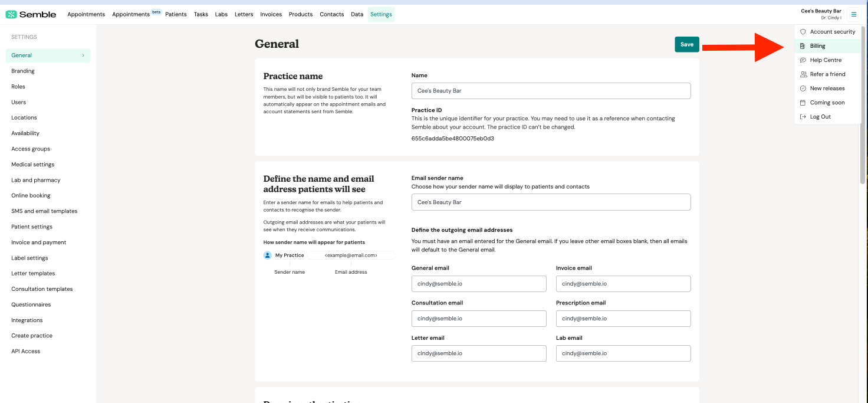The image size is (868, 403).
Task: Click the Account security shield icon
Action: (803, 32)
